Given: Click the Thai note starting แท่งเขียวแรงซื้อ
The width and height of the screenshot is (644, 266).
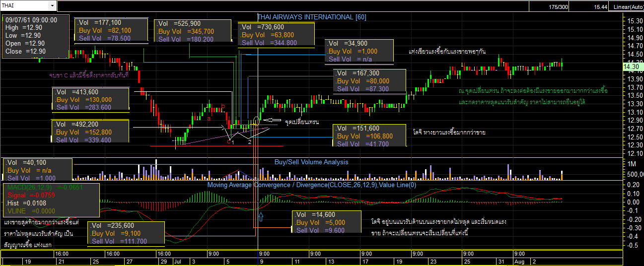Looking at the screenshot, I should 447,51.
